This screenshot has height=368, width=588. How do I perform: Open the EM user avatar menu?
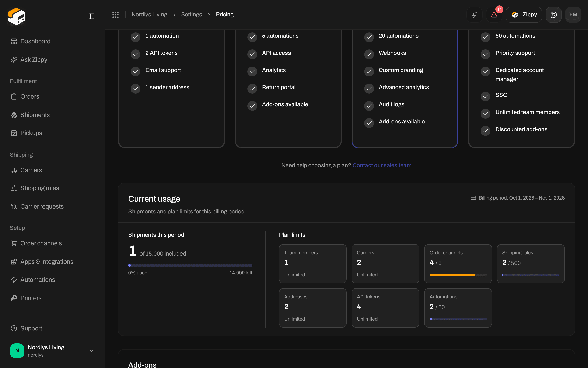[x=573, y=15]
